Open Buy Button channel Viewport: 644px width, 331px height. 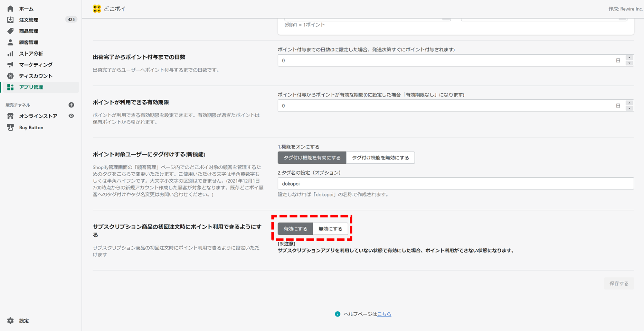coord(31,127)
